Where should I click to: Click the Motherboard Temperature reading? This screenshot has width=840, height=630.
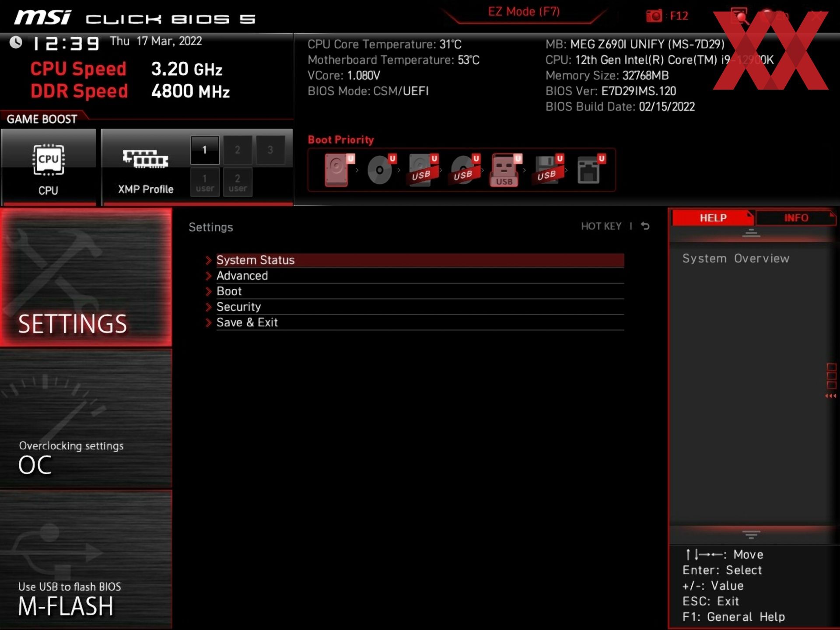[x=393, y=60]
